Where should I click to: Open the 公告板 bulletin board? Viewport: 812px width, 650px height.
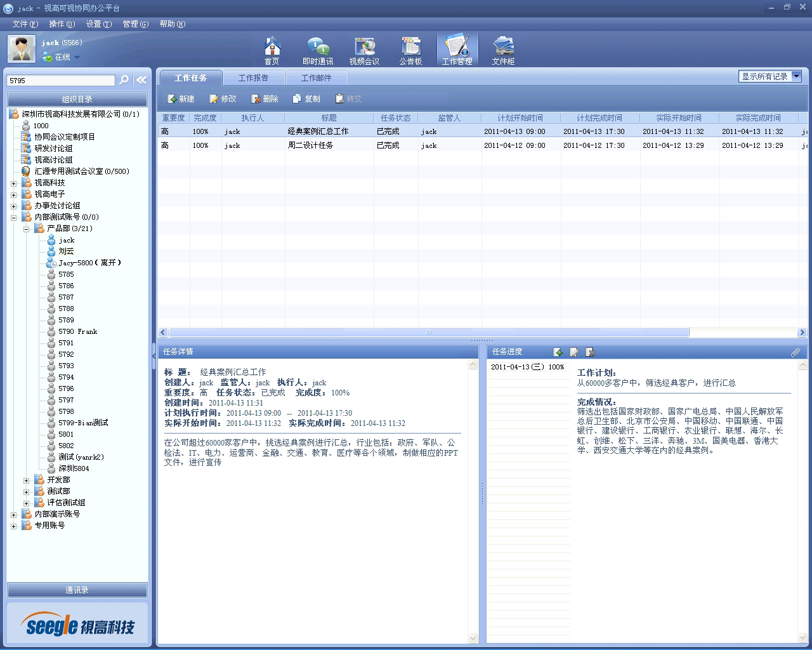click(x=410, y=50)
